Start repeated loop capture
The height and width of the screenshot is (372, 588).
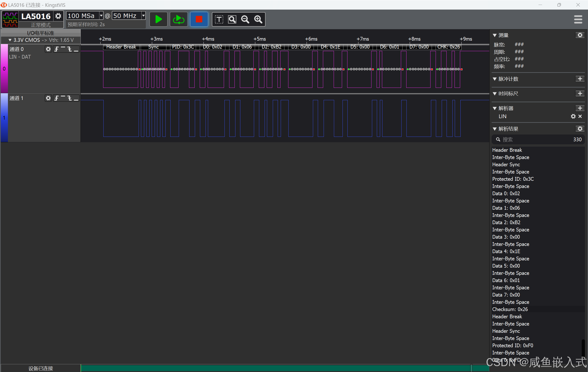(x=178, y=19)
